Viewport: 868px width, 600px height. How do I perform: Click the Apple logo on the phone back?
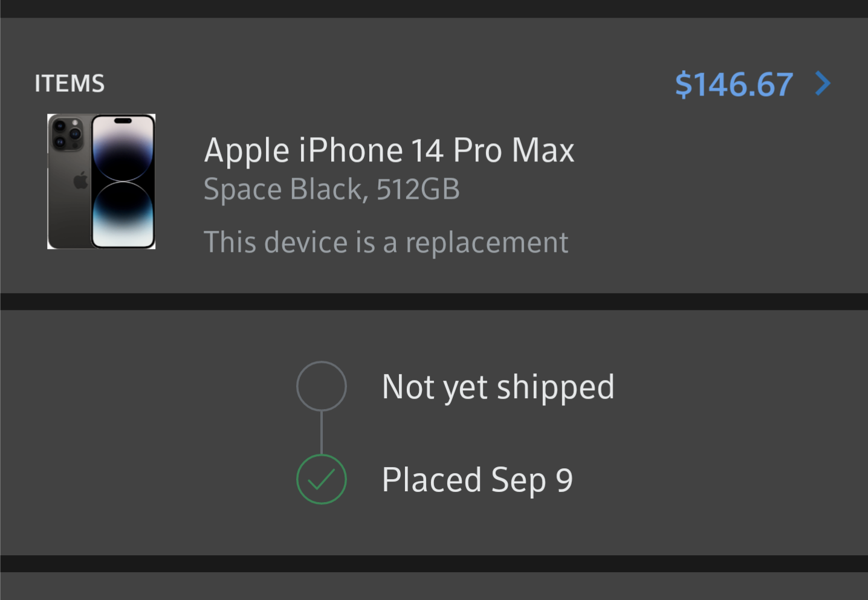pyautogui.click(x=80, y=180)
